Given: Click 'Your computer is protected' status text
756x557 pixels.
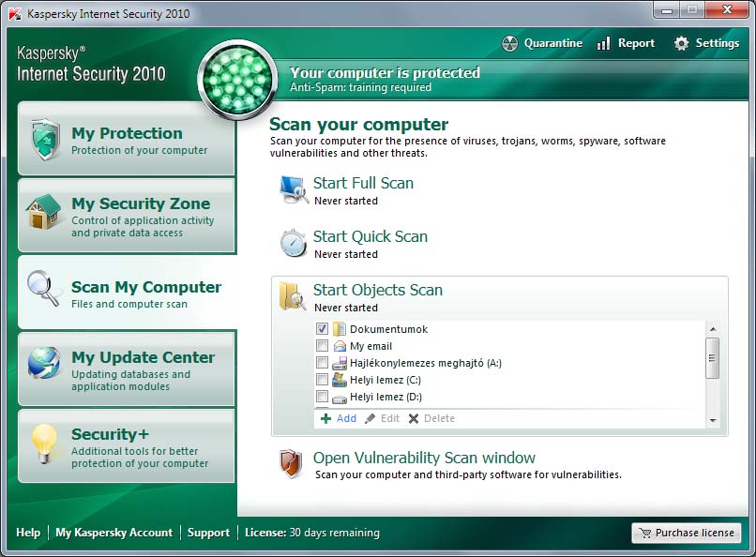Looking at the screenshot, I should pos(385,73).
